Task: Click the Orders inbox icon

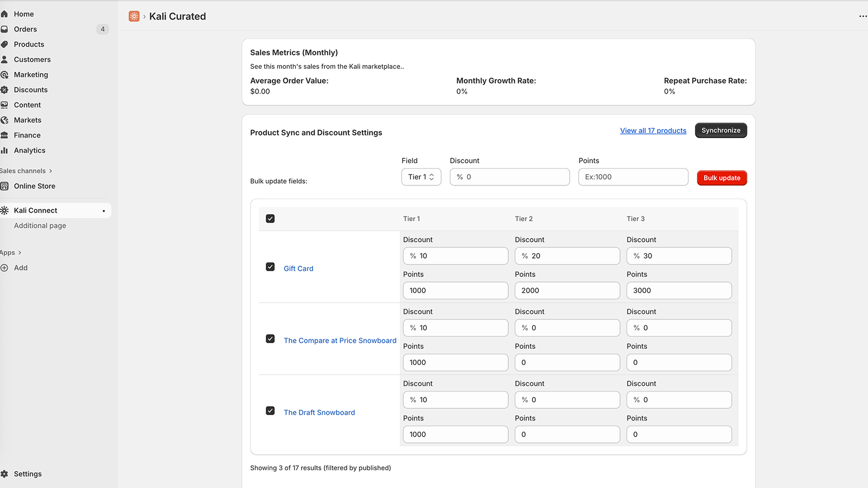Action: pyautogui.click(x=4, y=29)
